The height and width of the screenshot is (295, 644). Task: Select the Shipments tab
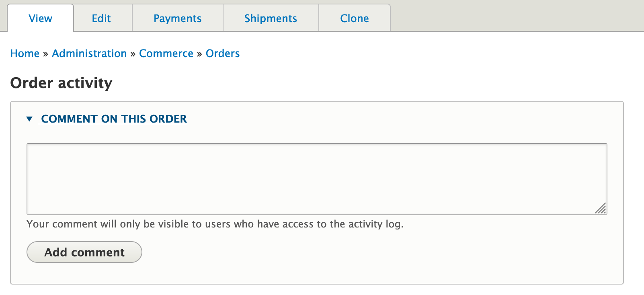click(x=271, y=18)
